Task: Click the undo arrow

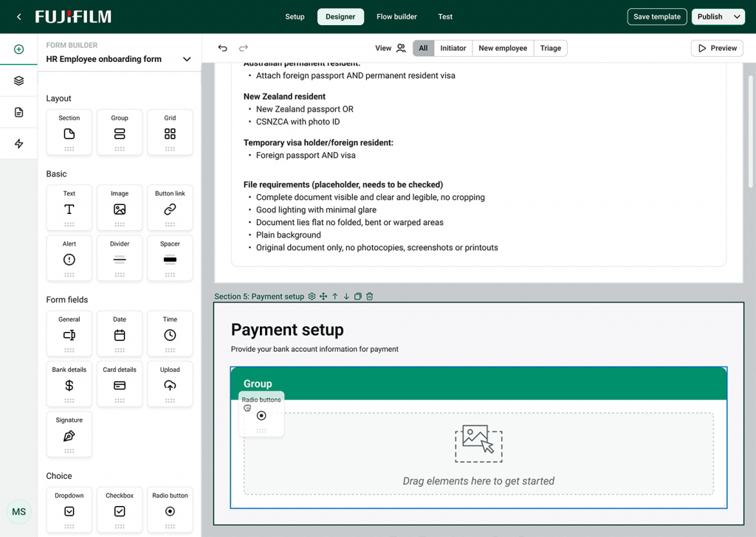Action: (222, 48)
